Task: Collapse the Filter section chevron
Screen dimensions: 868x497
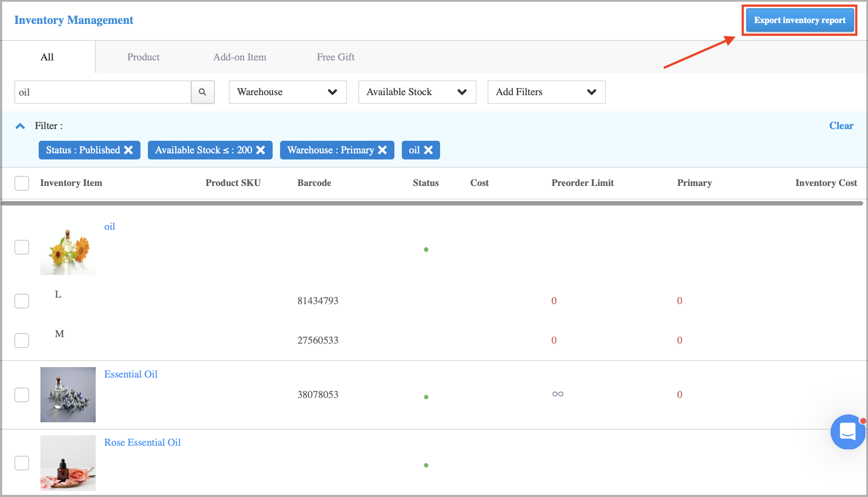Action: (x=20, y=126)
